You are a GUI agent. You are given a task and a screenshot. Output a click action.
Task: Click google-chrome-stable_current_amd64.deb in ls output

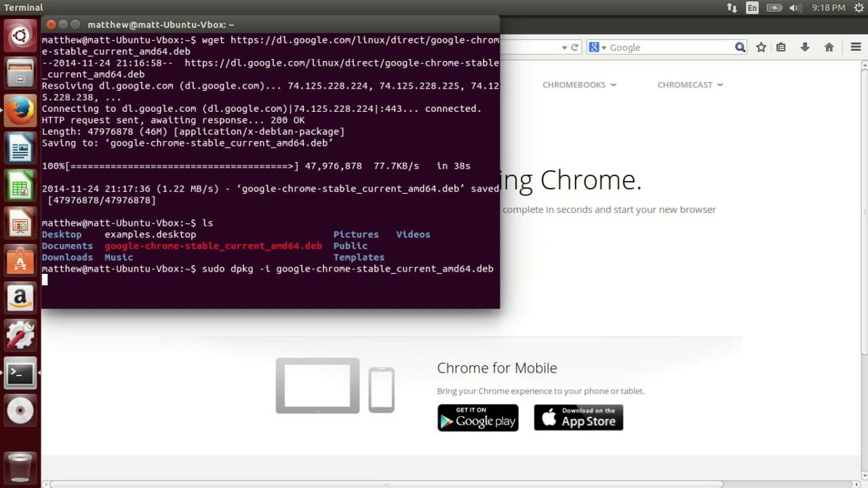point(213,246)
